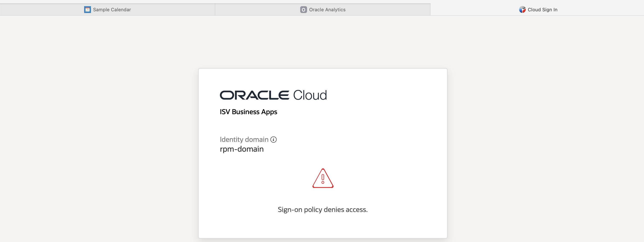Click the Identity domain label text
Viewport: 644px width, 242px height.
244,140
